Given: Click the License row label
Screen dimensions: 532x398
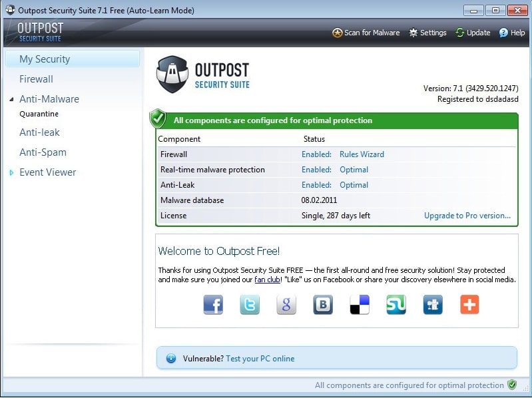Looking at the screenshot, I should (x=173, y=216).
